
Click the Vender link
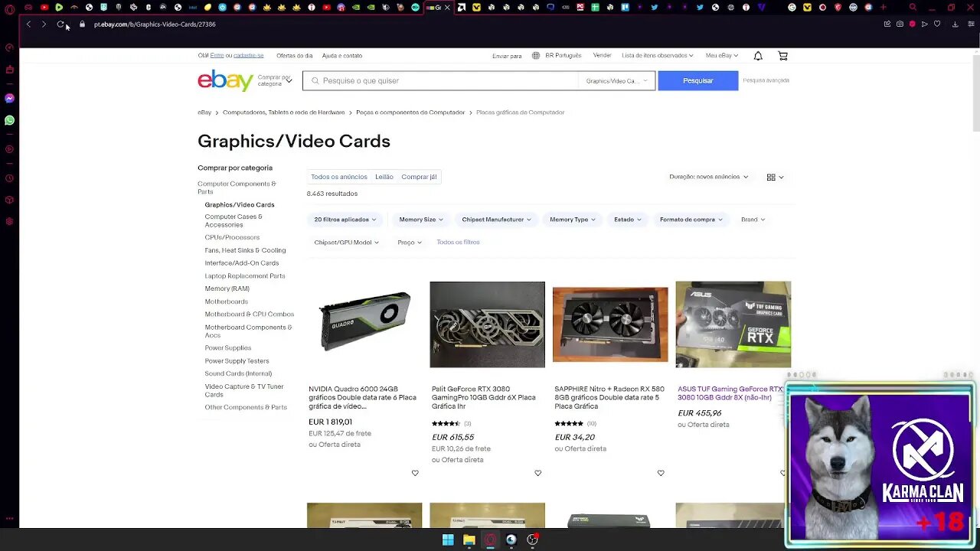[x=603, y=56]
